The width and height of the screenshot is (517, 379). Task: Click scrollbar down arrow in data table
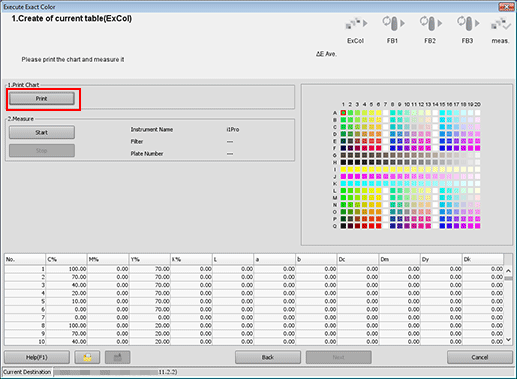click(x=508, y=340)
